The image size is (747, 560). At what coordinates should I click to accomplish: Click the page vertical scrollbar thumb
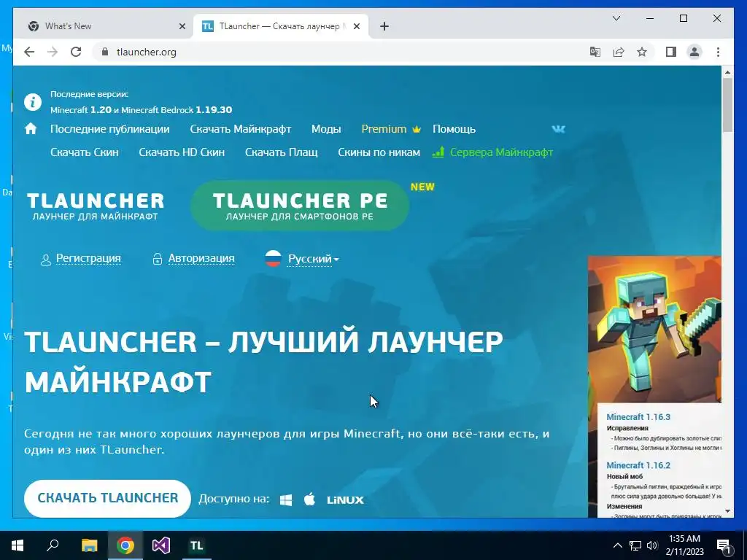(727, 105)
